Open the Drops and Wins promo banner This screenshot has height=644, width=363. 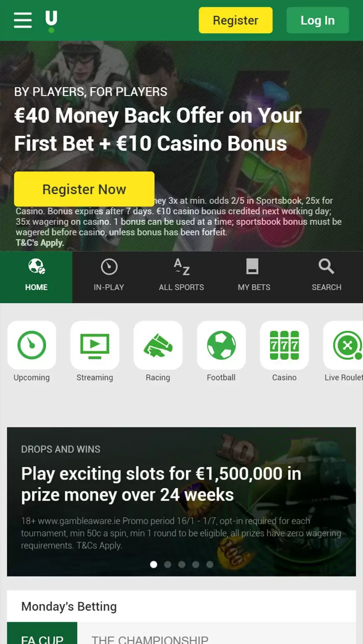[181, 501]
